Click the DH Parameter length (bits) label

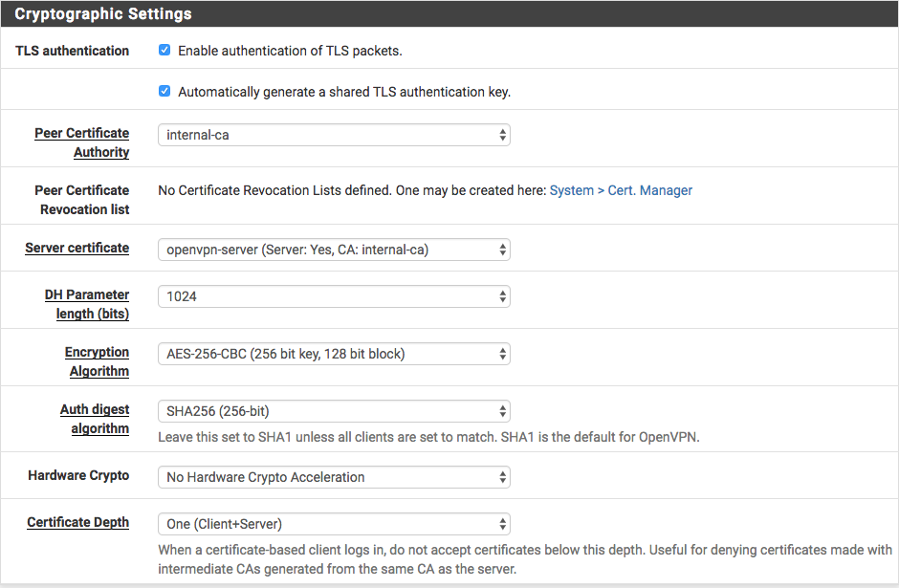[86, 304]
